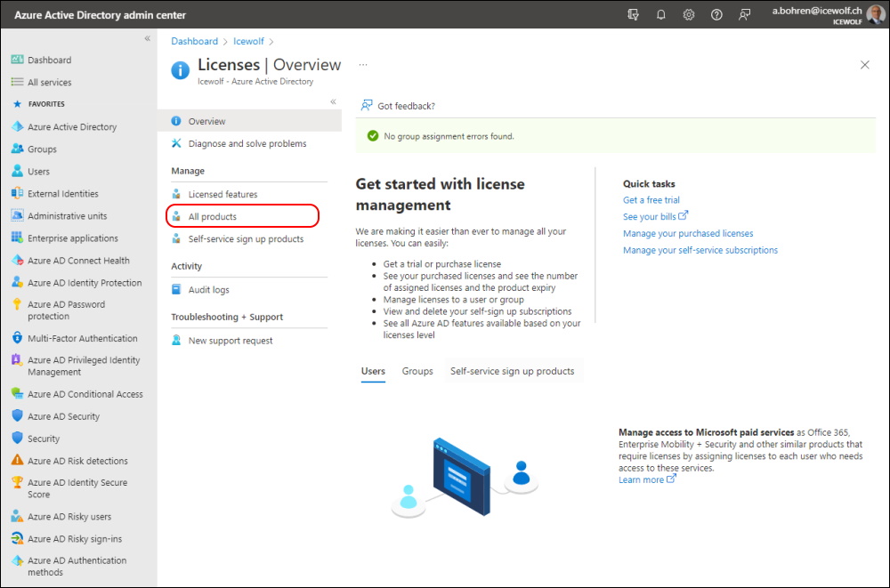The width and height of the screenshot is (890, 588).
Task: Click the Azure AD Conditional Access icon
Action: 17,394
